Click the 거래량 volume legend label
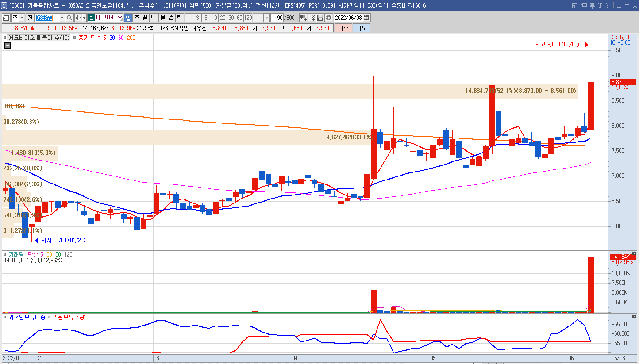The height and width of the screenshot is (364, 639). pos(16,254)
